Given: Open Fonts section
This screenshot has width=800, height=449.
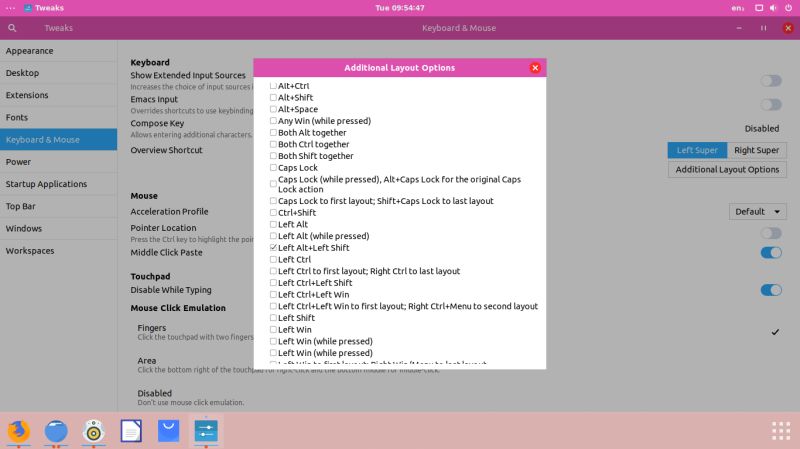Looking at the screenshot, I should pyautogui.click(x=58, y=117).
